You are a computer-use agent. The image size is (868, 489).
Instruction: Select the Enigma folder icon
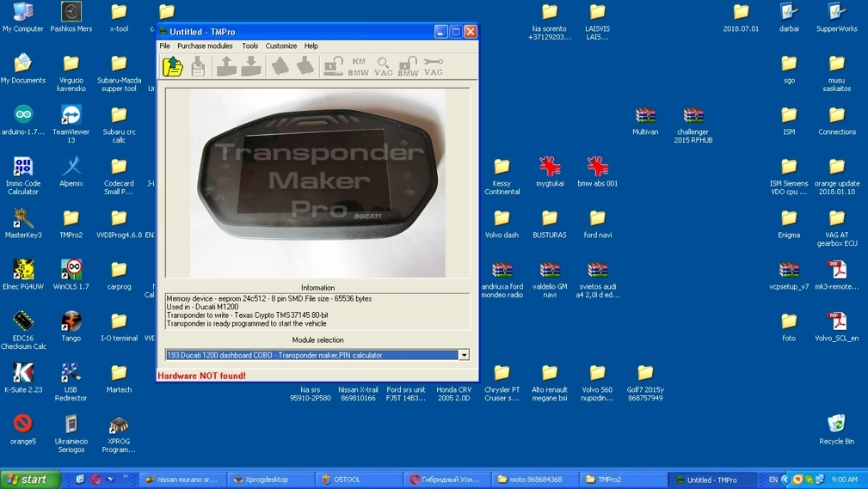pos(789,223)
